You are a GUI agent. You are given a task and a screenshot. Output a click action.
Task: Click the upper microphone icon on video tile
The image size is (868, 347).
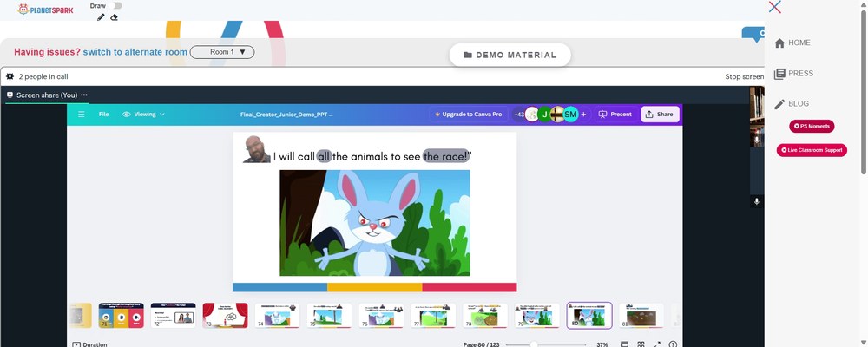757,141
